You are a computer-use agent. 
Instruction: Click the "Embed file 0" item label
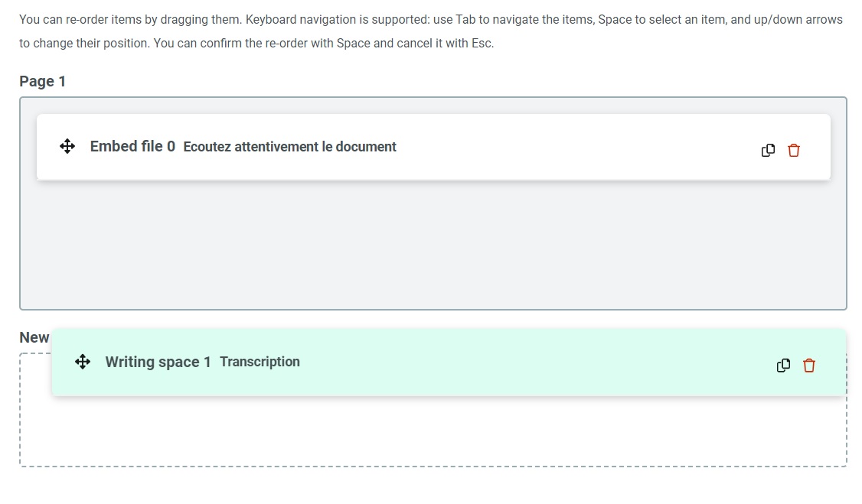point(132,146)
